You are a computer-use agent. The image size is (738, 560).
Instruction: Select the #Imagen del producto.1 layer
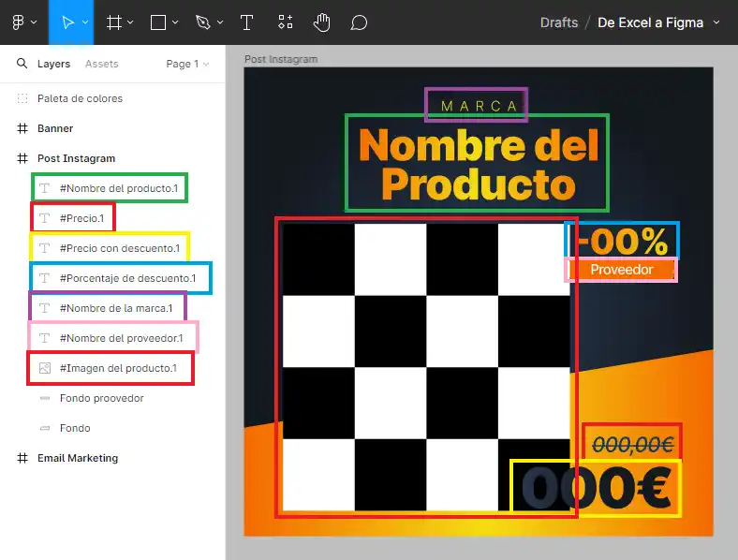(118, 368)
